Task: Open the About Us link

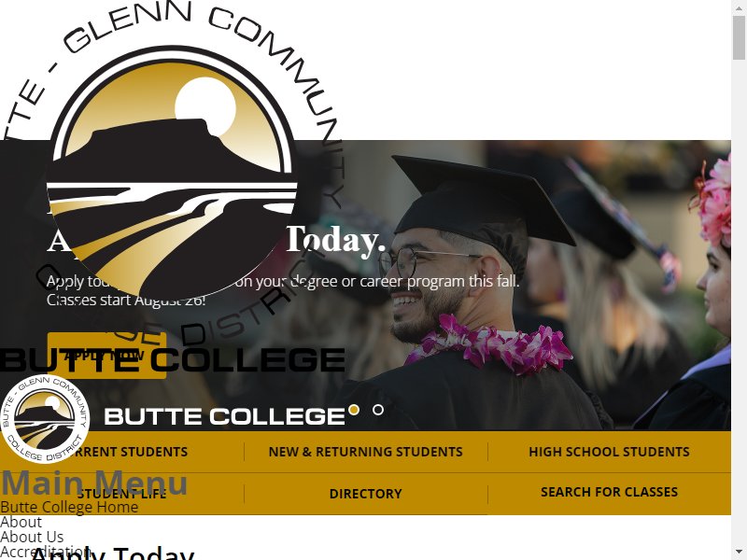Action: [32, 538]
